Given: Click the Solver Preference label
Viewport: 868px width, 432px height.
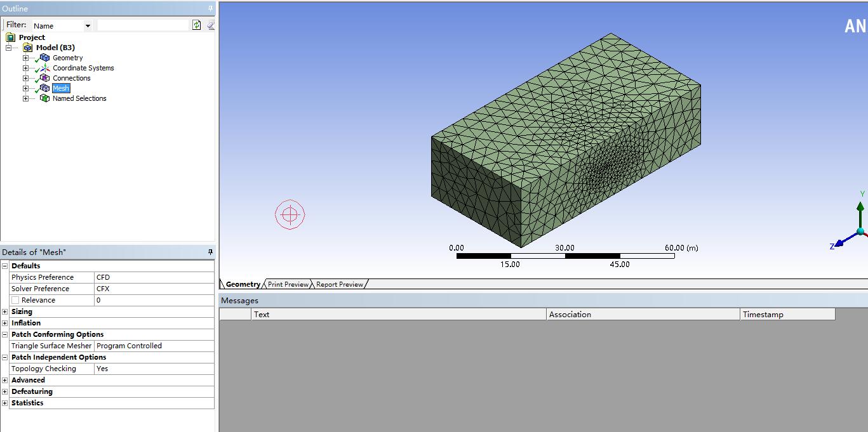Looking at the screenshot, I should coord(40,289).
